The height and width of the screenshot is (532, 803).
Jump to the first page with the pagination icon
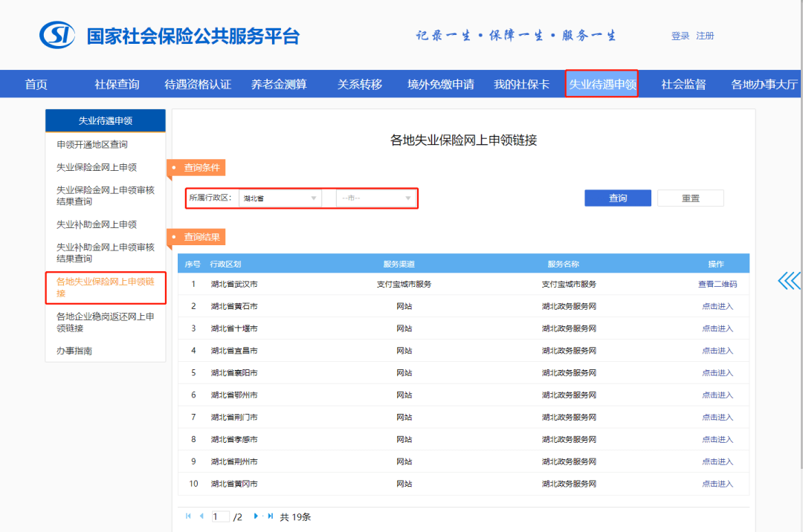pos(187,516)
